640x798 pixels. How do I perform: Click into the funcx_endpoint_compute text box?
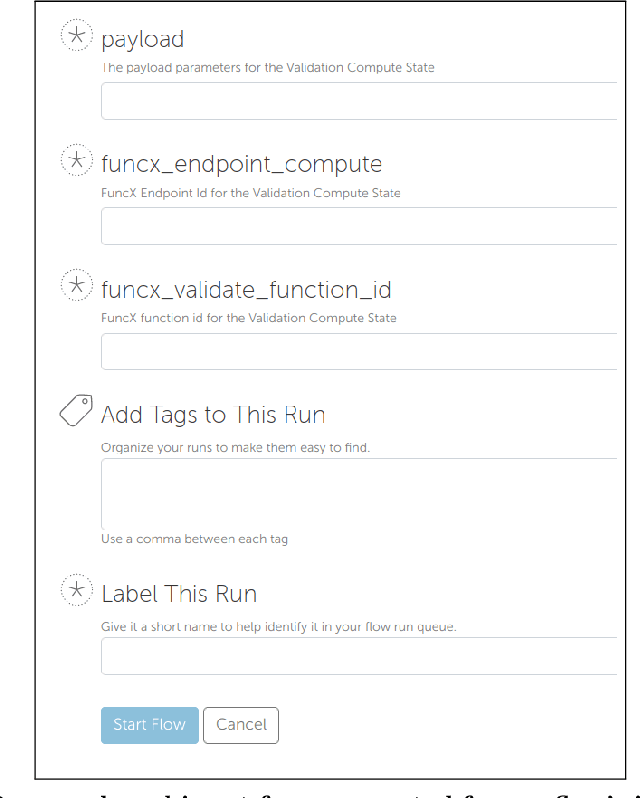358,226
